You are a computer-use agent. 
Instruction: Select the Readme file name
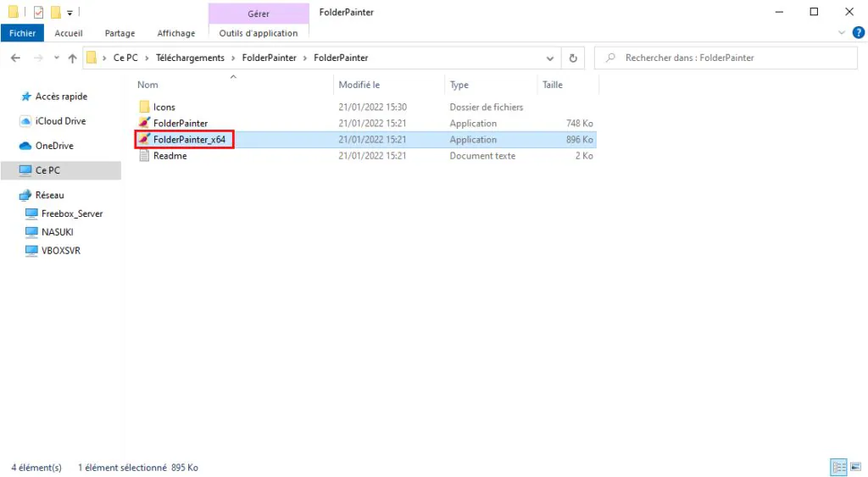click(170, 156)
